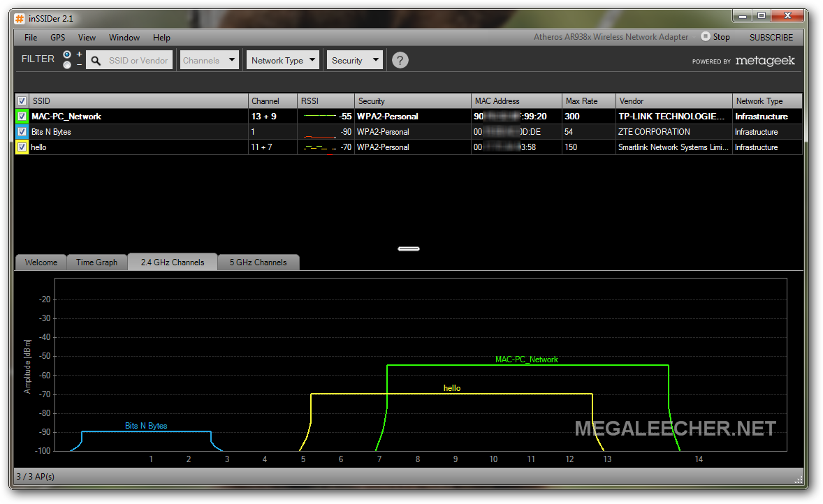Select the Bits N Bytes SSID cell
Viewport: 823px width, 504px height.
tap(138, 132)
